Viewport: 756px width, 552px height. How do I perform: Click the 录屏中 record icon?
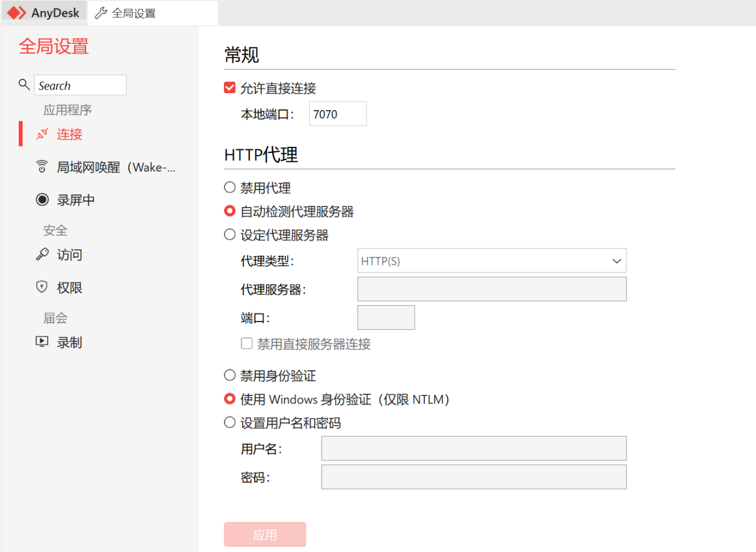tap(42, 200)
